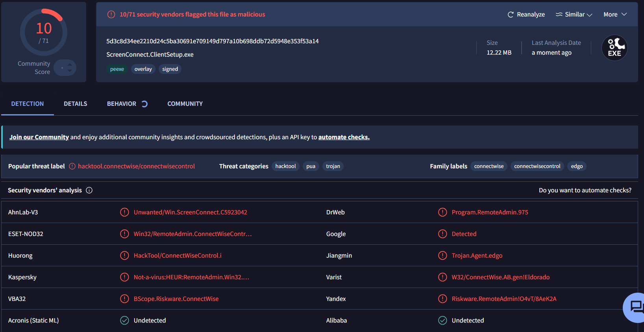Viewport: 644px width, 332px height.
Task: Click the Kaspersky vendor name
Action: tap(22, 277)
